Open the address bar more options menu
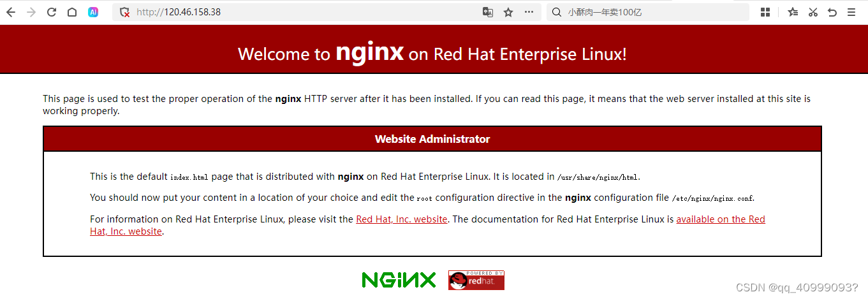The image size is (868, 299). click(x=529, y=12)
